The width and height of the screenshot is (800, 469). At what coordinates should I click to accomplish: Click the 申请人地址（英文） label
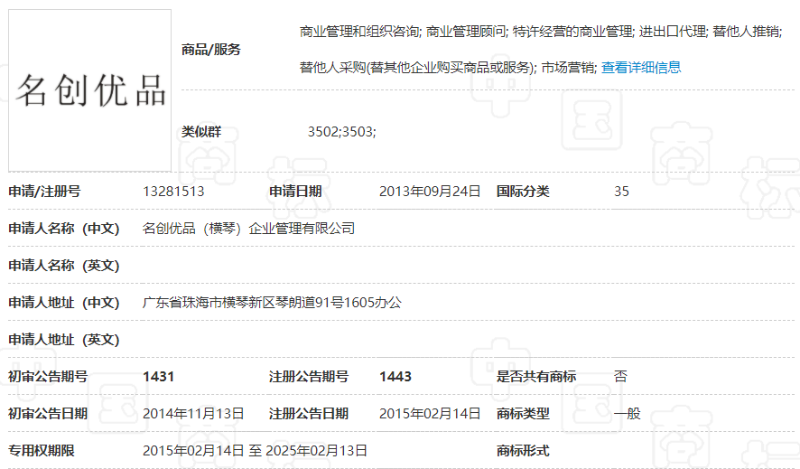tap(64, 339)
